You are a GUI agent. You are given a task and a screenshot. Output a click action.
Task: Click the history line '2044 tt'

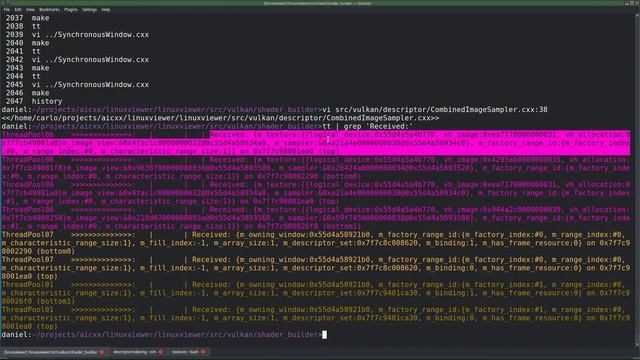click(23, 76)
